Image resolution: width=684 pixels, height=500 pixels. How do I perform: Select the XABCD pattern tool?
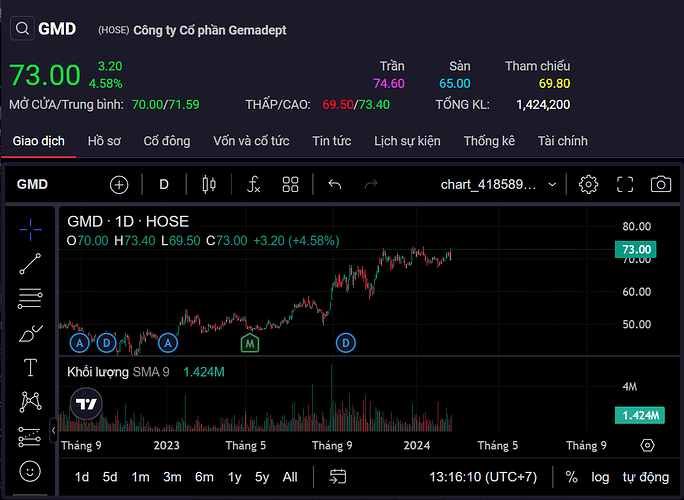[30, 401]
